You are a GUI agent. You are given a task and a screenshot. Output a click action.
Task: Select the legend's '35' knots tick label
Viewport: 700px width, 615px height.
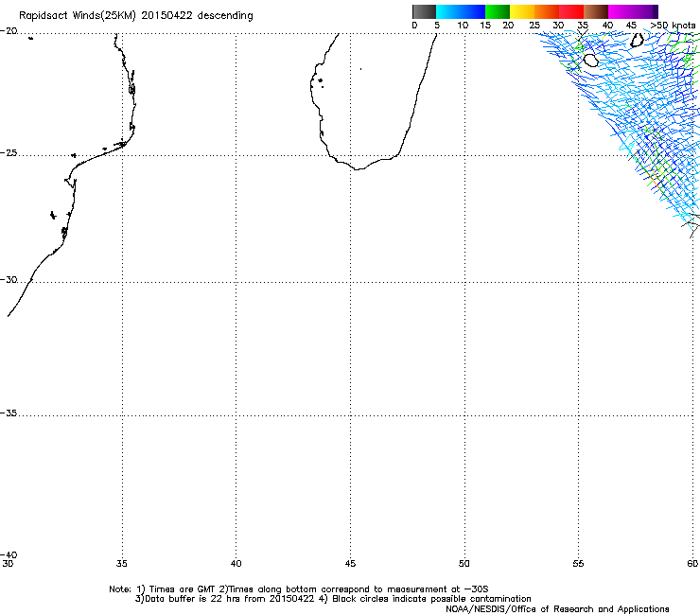coord(583,26)
